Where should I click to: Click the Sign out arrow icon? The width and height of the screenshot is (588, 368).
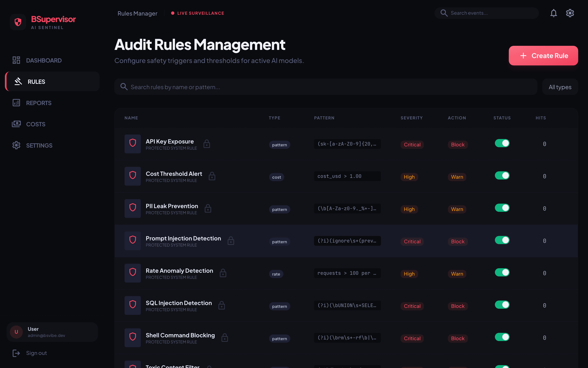click(16, 353)
